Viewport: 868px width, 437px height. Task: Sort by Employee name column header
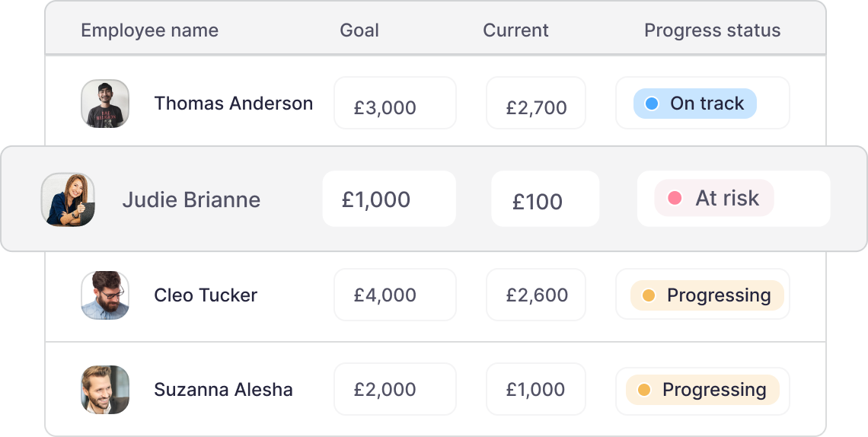click(x=149, y=30)
